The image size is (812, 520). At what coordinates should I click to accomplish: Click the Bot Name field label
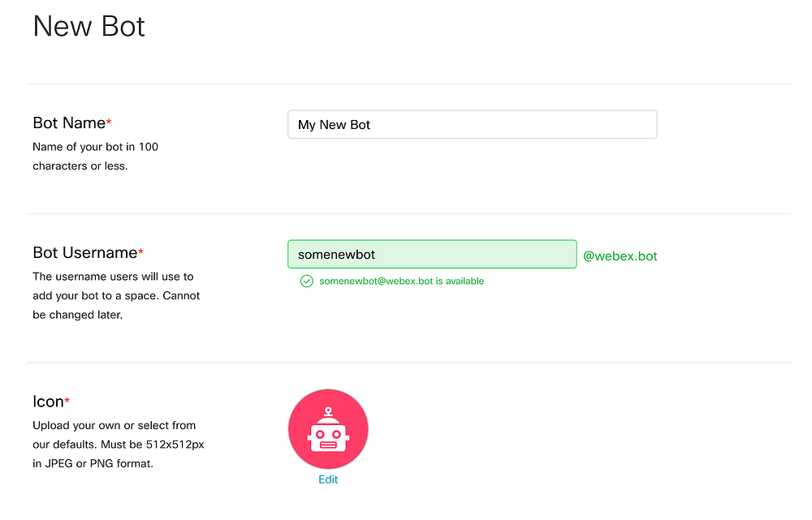pyautogui.click(x=69, y=123)
